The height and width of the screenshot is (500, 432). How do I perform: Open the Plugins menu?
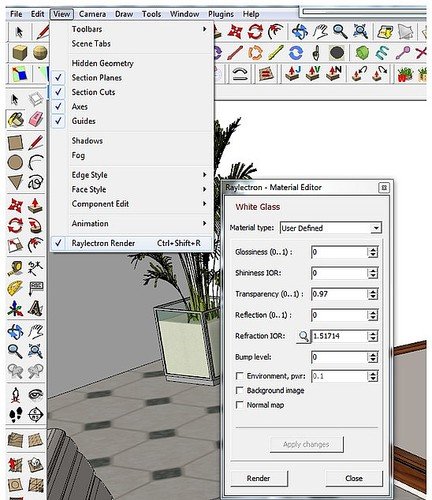pyautogui.click(x=221, y=14)
